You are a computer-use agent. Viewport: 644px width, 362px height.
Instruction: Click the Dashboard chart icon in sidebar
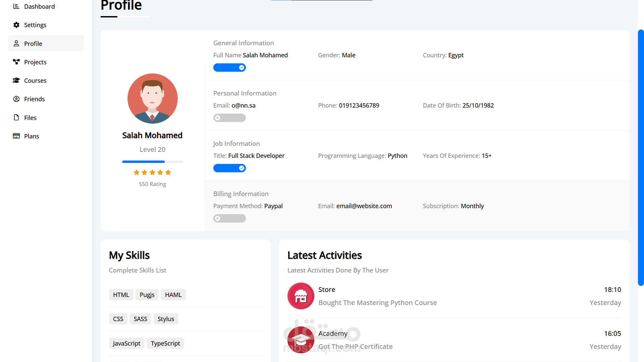[16, 6]
